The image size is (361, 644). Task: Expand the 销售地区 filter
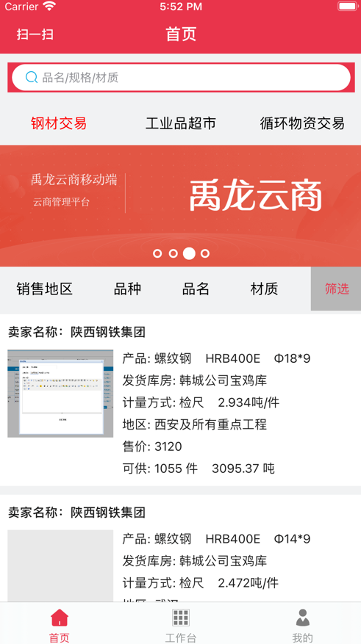click(45, 289)
